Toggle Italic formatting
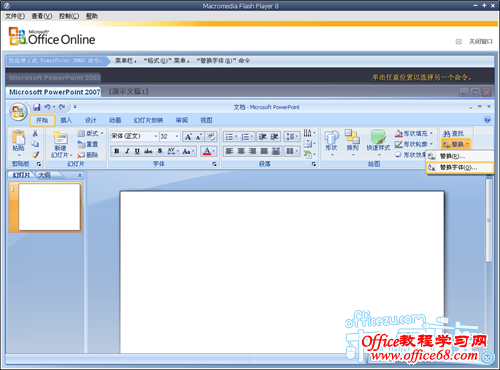500x370 pixels. tap(127, 151)
